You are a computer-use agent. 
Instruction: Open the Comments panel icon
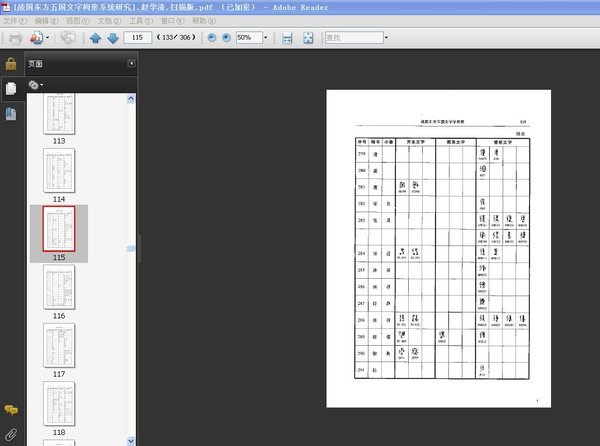pyautogui.click(x=11, y=410)
